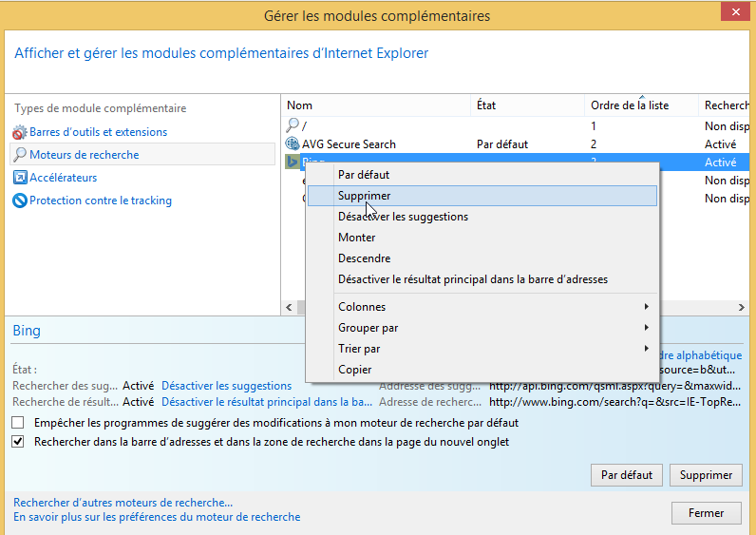Open the Accélérateurs category

[x=64, y=178]
